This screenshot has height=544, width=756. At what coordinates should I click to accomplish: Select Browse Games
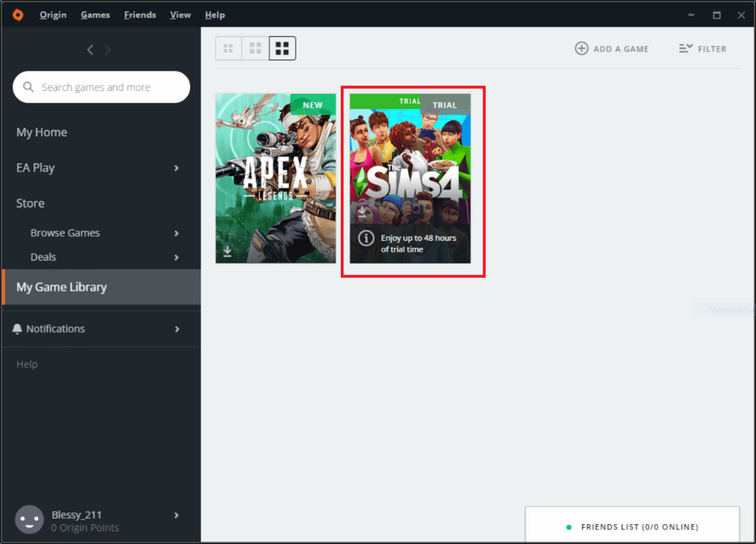click(x=65, y=233)
